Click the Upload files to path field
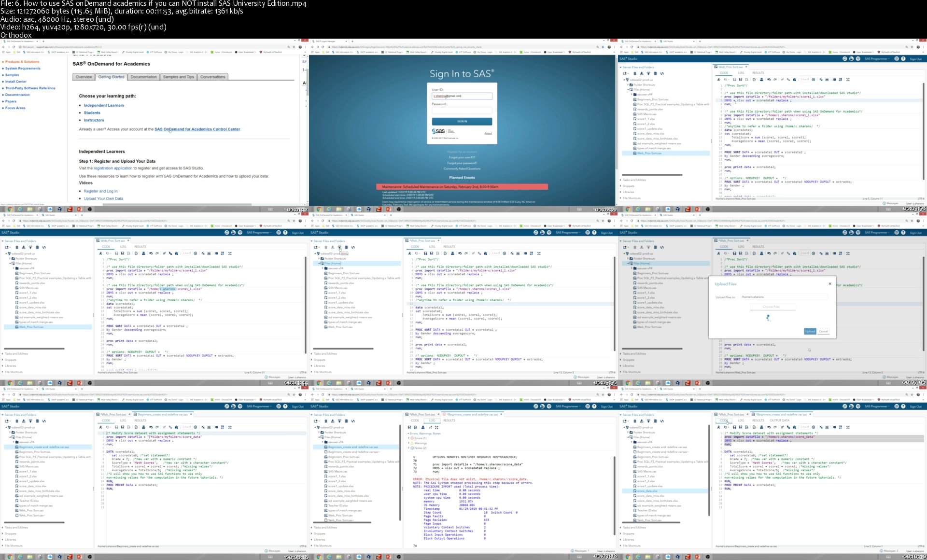Viewport: 927px width, 560px height. click(784, 297)
